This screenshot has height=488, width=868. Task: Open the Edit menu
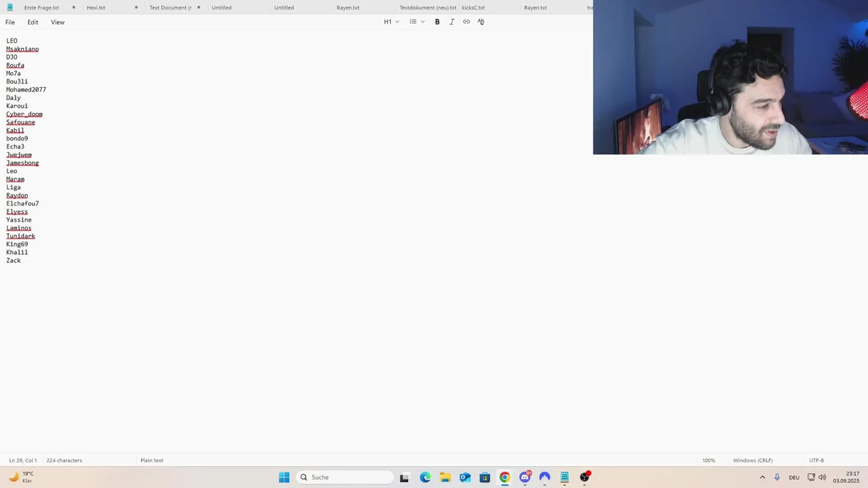point(33,22)
